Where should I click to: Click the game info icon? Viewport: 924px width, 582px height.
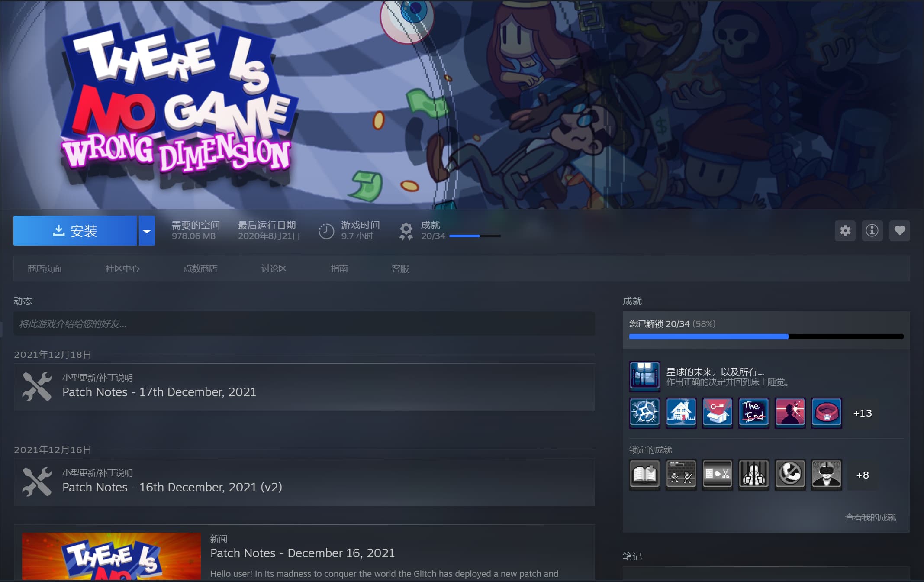point(872,230)
